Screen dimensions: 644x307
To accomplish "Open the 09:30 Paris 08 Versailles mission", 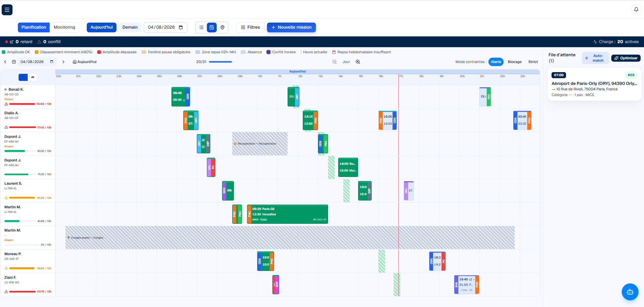I will tap(287, 214).
